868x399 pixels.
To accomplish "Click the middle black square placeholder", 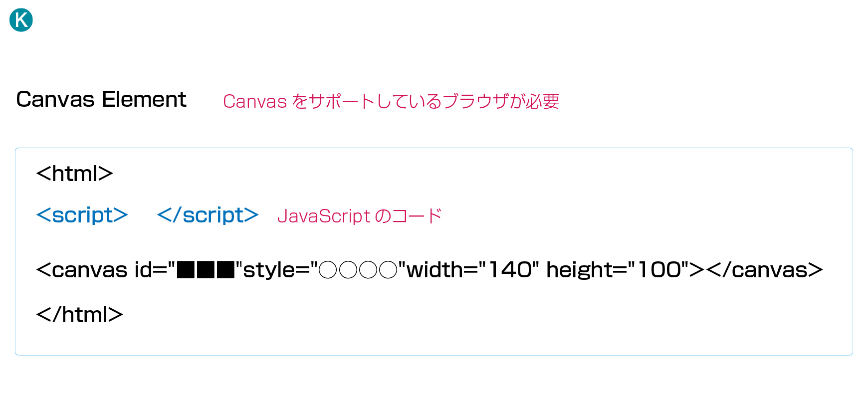I will pos(206,270).
